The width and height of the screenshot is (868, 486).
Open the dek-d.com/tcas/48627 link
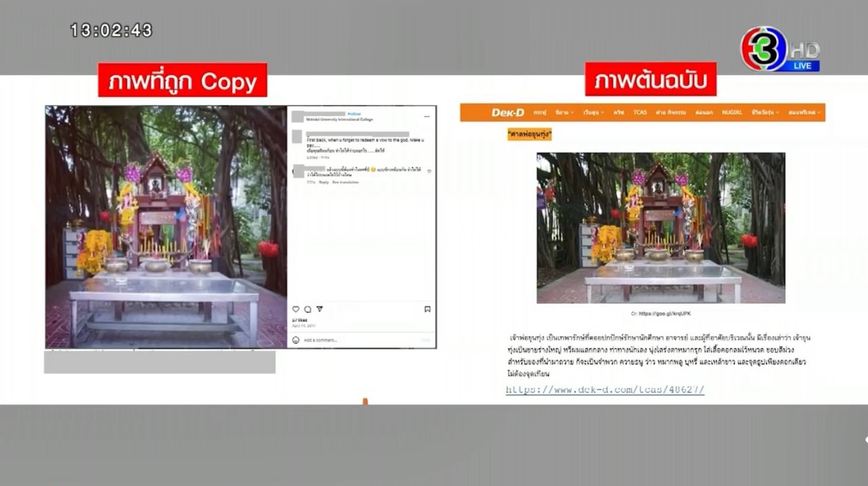[x=603, y=390]
